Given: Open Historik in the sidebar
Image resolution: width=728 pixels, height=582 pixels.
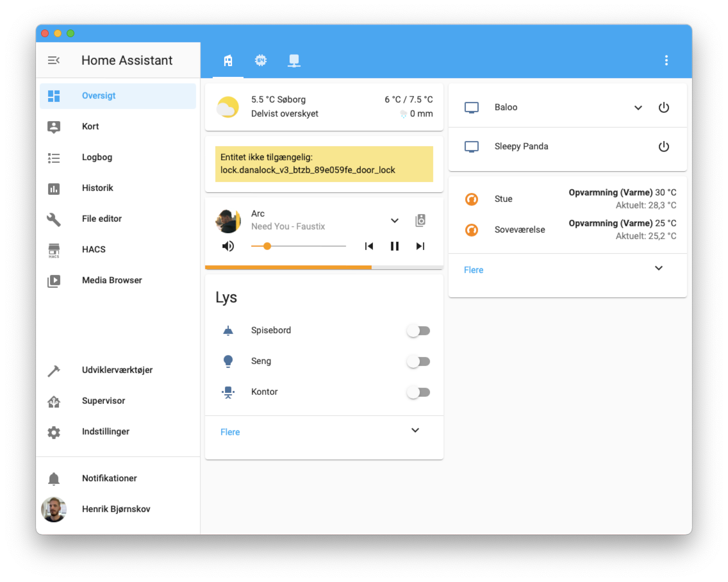Looking at the screenshot, I should tap(118, 188).
